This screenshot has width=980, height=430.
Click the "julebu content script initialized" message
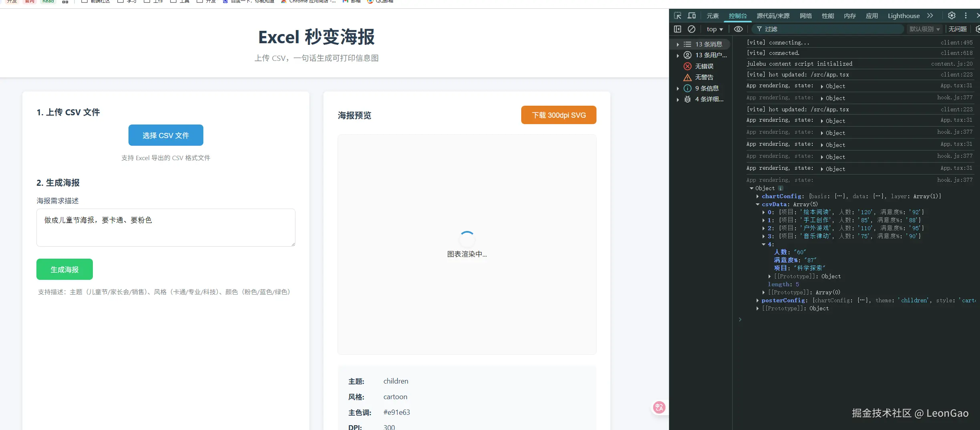pyautogui.click(x=799, y=64)
